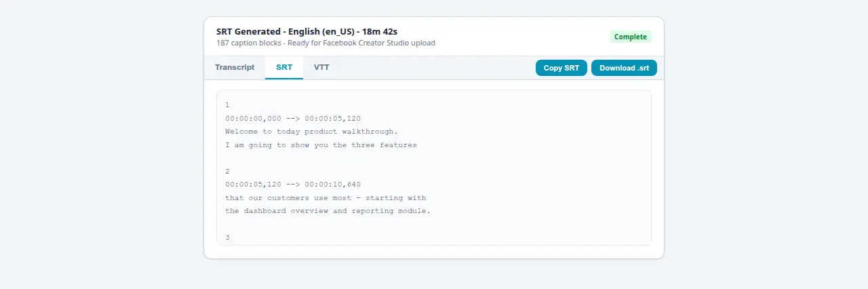The width and height of the screenshot is (868, 289).
Task: Click line 'the dashboard overview and reporting module.'
Action: click(x=328, y=211)
